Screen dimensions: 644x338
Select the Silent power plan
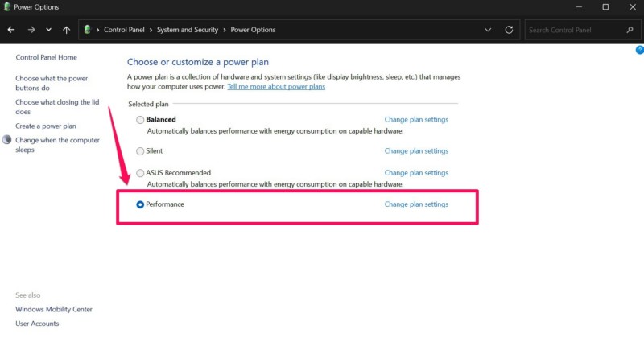tap(140, 151)
